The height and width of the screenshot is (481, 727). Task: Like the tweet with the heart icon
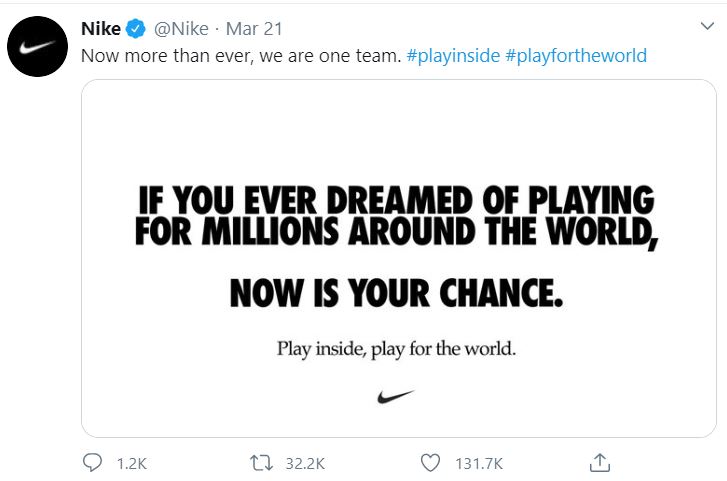[430, 463]
